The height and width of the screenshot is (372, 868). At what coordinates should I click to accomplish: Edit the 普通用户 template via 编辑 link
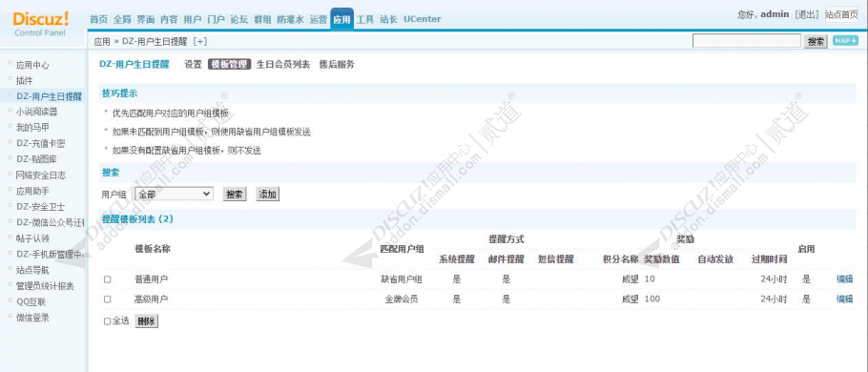(844, 279)
